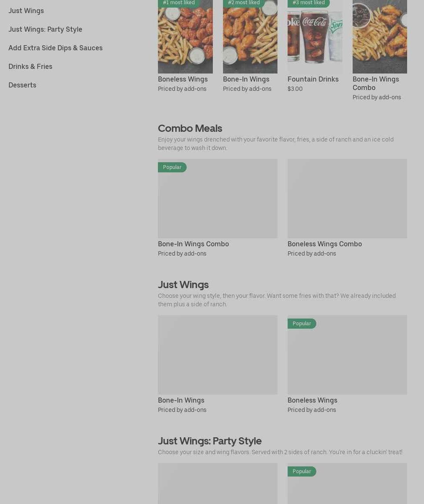Open Just Wings category in sidebar

tap(26, 11)
